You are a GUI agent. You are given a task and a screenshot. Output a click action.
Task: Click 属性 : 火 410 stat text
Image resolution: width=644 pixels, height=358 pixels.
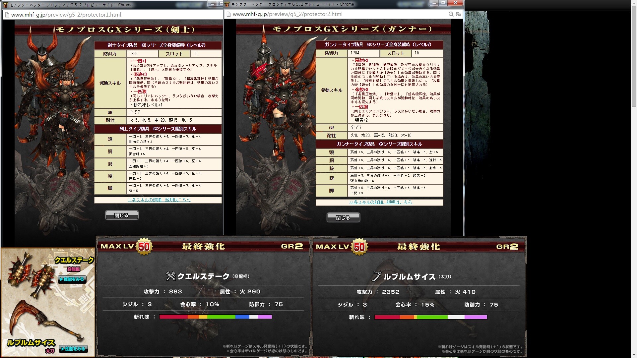455,292
